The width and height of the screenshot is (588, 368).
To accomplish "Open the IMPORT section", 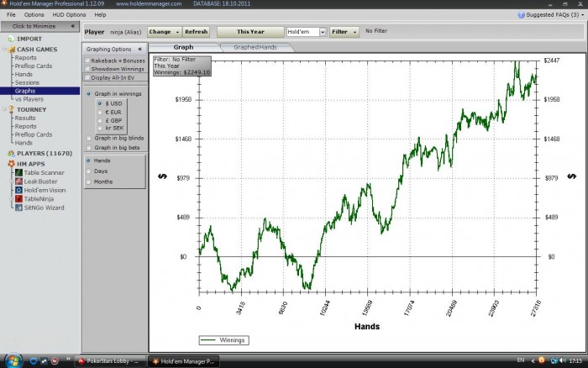I will (29, 39).
